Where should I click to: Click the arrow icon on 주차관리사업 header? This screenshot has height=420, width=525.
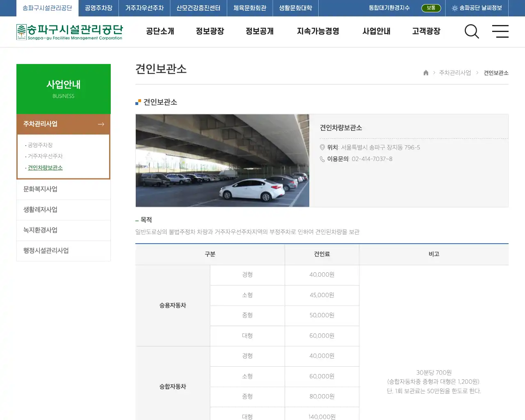[101, 124]
